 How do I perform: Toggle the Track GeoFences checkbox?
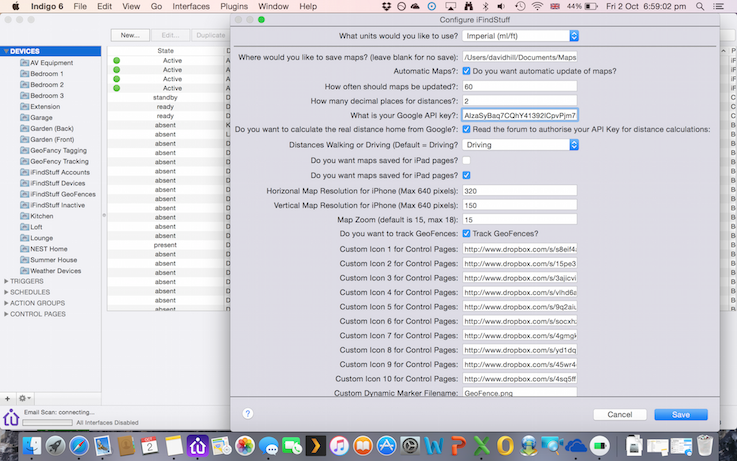[466, 233]
